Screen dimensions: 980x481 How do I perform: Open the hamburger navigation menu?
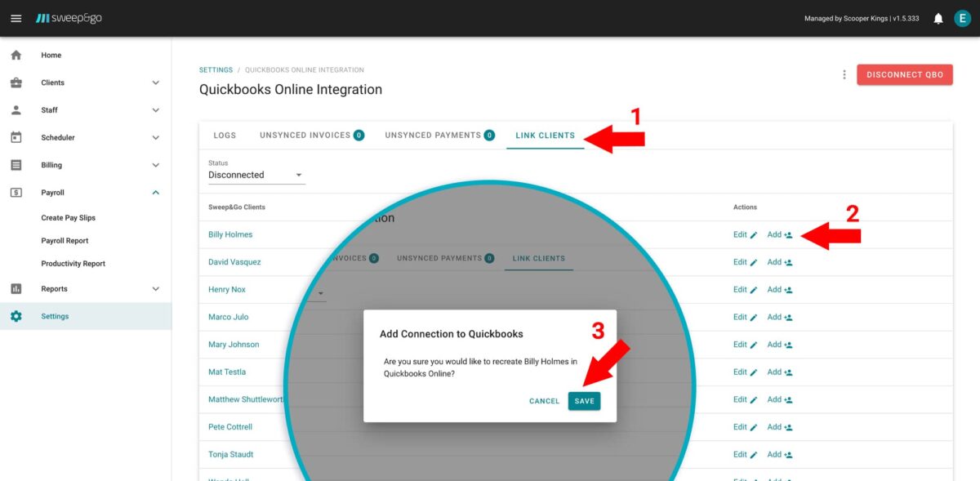[16, 18]
